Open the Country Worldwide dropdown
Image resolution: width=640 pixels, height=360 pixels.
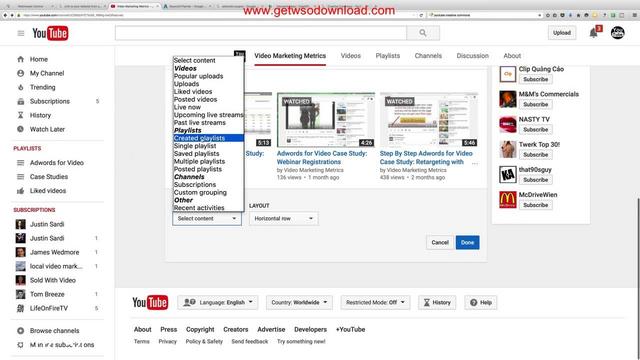tap(299, 302)
